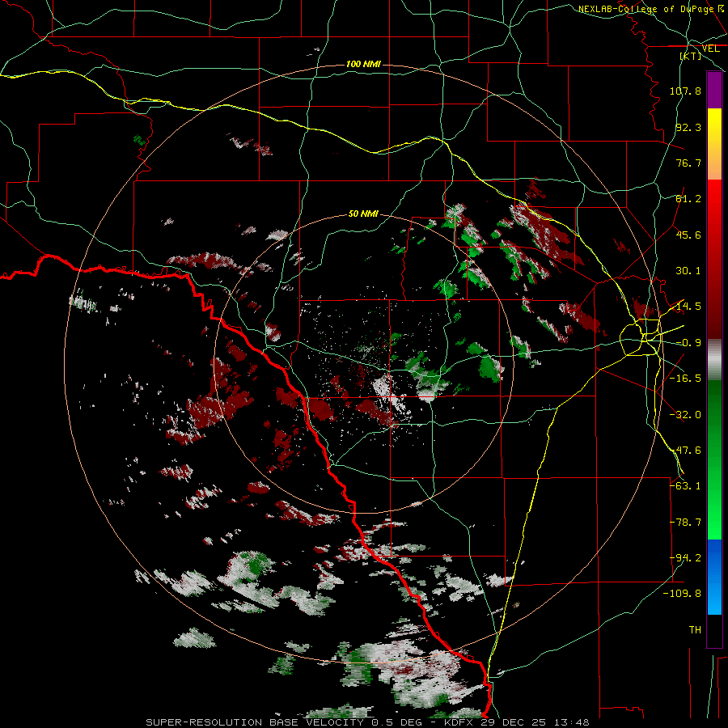Image resolution: width=728 pixels, height=728 pixels.
Task: Click the KDFX station identifier in caption
Action: pos(459,722)
